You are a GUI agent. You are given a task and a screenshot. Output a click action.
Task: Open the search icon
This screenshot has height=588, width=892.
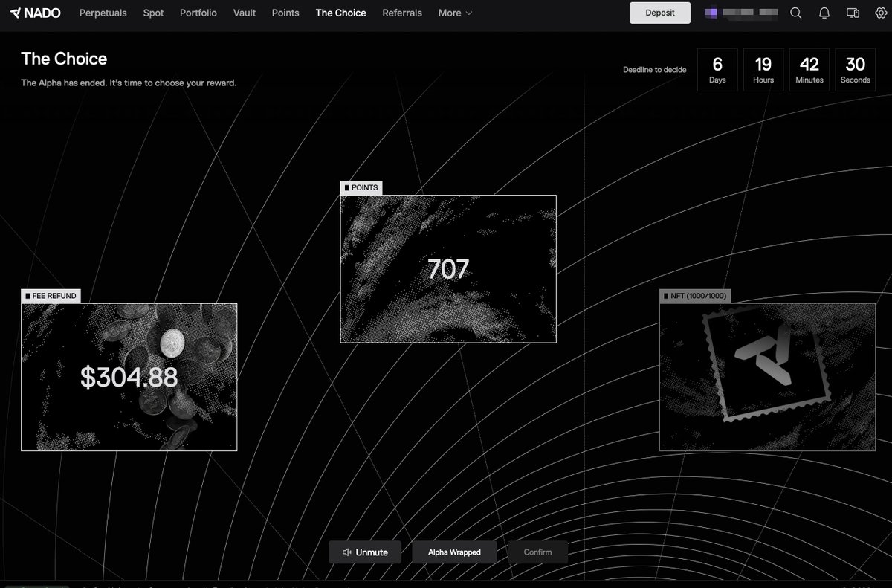(795, 13)
